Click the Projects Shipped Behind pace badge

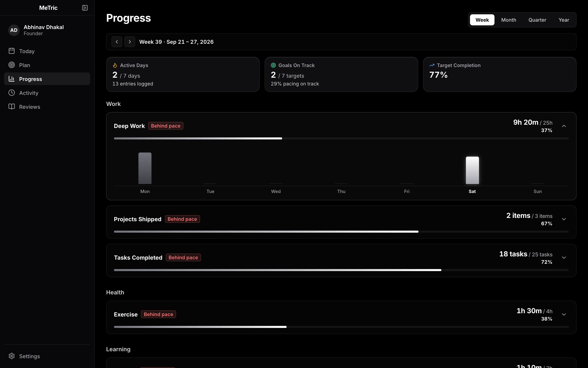click(182, 219)
